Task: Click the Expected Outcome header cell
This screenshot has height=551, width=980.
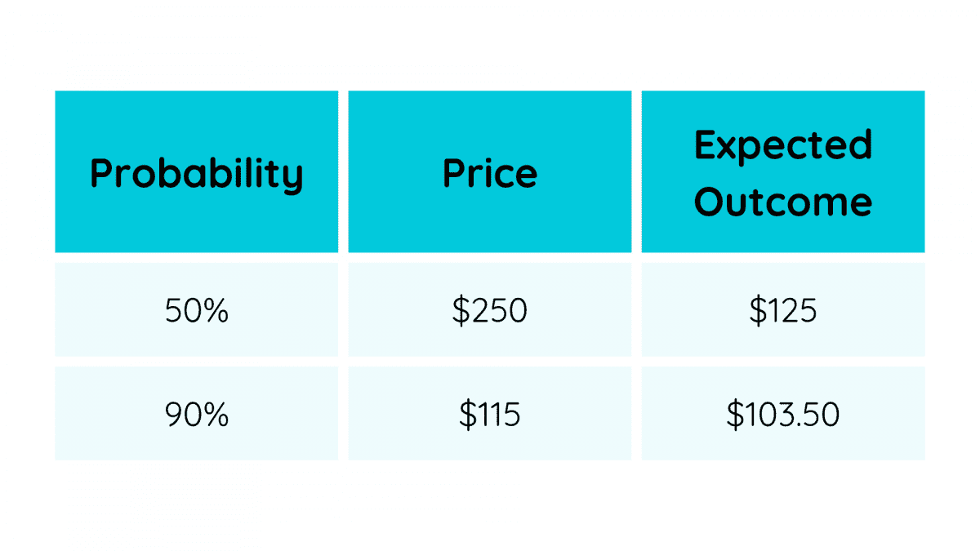Action: (783, 173)
